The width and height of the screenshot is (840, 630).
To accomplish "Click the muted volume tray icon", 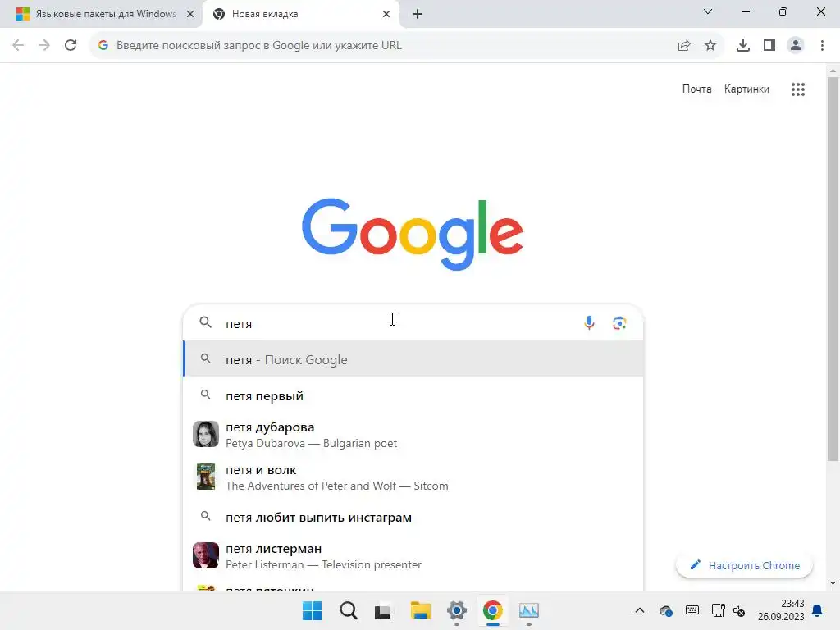I will click(x=739, y=610).
